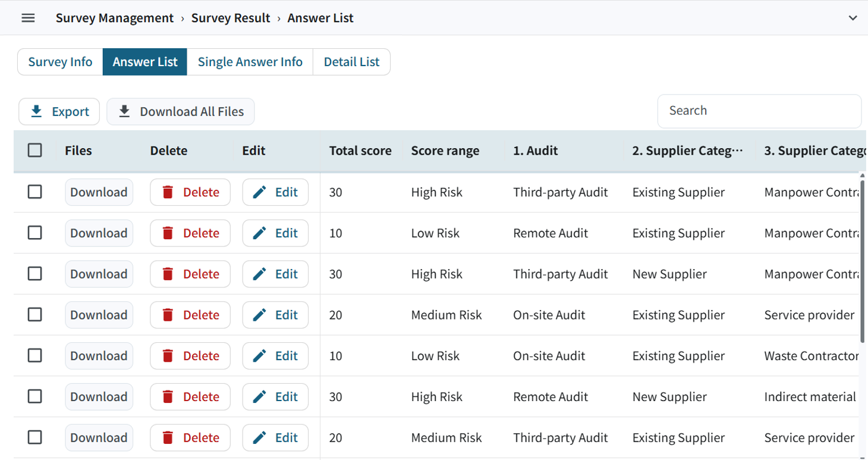Check the box for Medium Risk Third-party Audit row
This screenshot has width=868, height=460.
[35, 437]
